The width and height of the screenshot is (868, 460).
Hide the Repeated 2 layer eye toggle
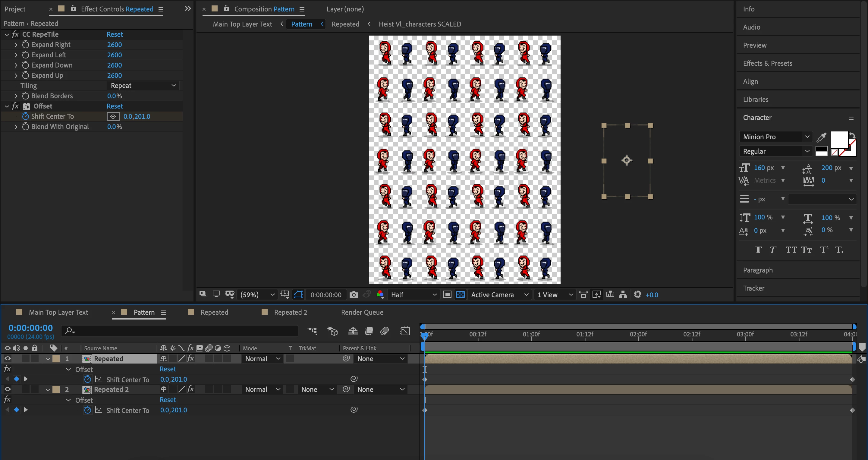point(8,389)
